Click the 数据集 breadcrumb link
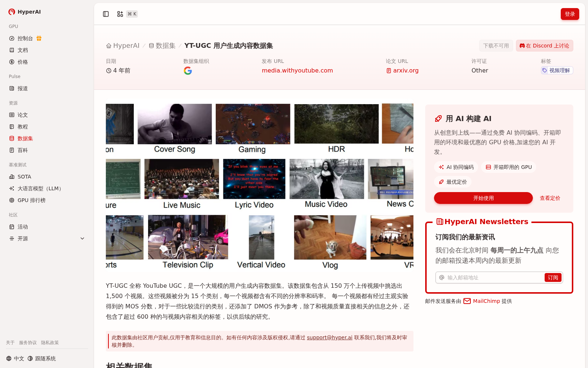The height and width of the screenshot is (368, 588). [162, 46]
